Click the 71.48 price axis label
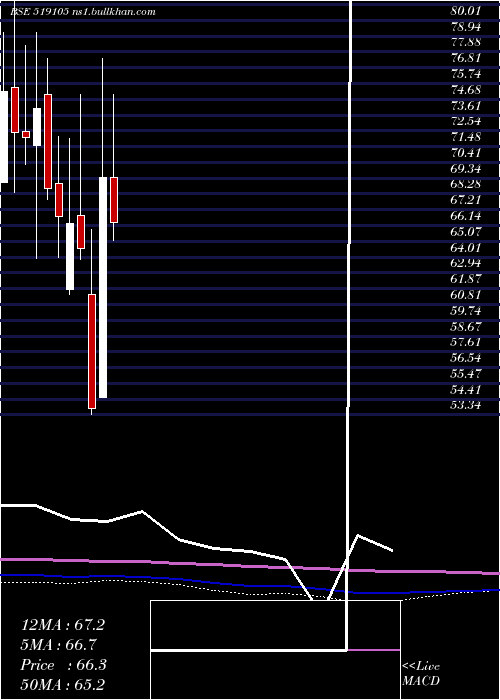500x700 pixels. coord(466,137)
